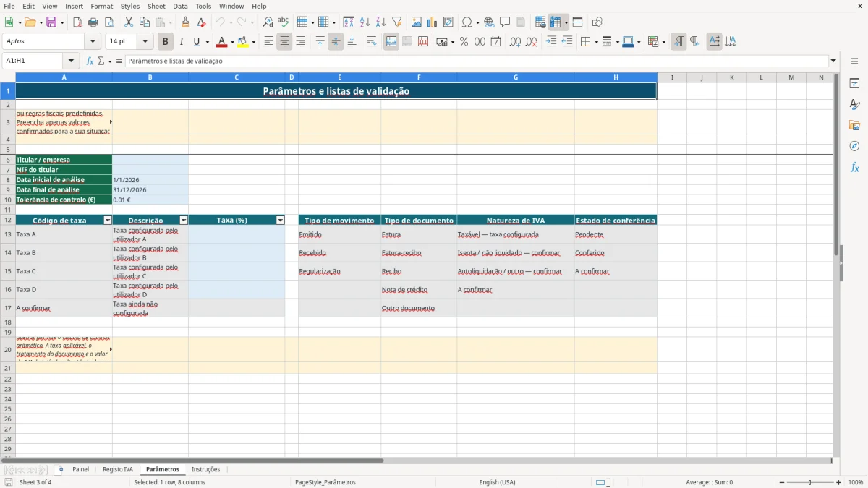Screen dimensions: 868x488
Task: Open the filter dropdown on Descrição header
Action: coord(184,221)
